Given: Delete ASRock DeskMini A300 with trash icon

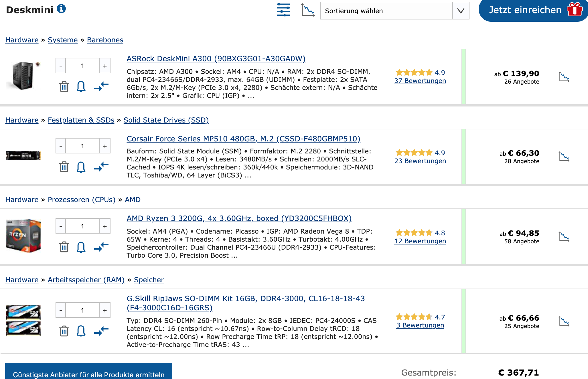Looking at the screenshot, I should pos(64,86).
